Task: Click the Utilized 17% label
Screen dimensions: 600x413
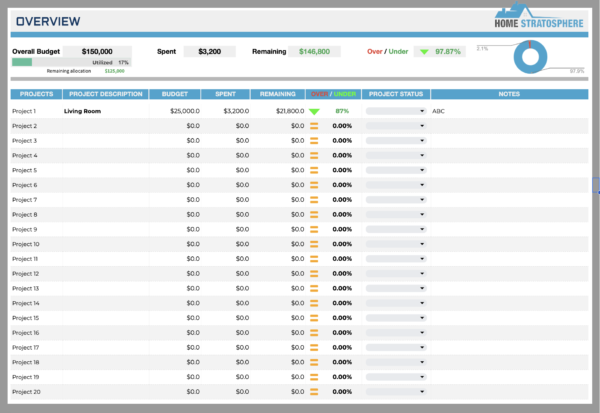Action: click(110, 62)
